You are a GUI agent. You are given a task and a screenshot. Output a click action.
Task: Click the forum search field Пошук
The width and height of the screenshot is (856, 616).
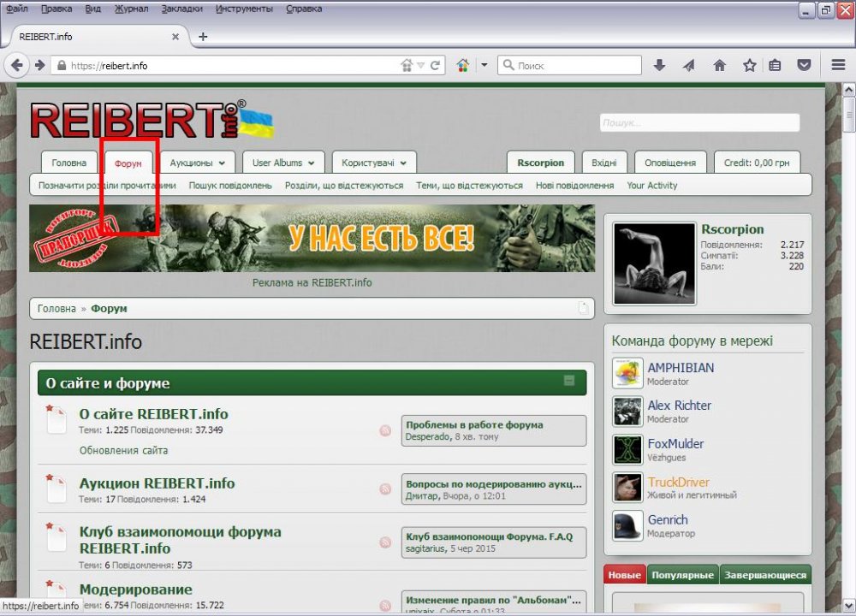699,123
